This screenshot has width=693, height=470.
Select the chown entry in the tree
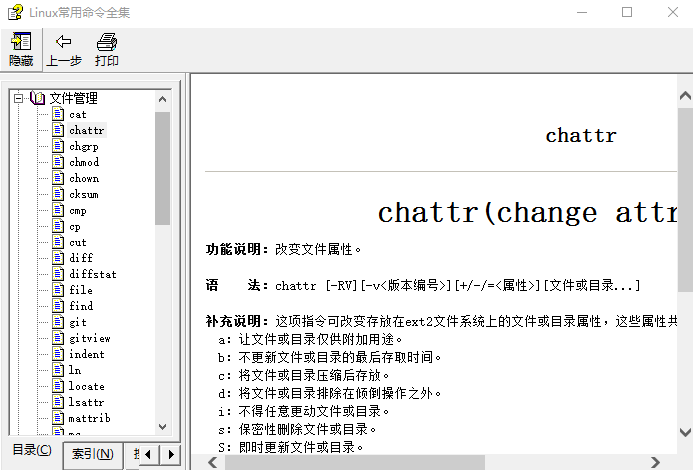[x=84, y=178]
